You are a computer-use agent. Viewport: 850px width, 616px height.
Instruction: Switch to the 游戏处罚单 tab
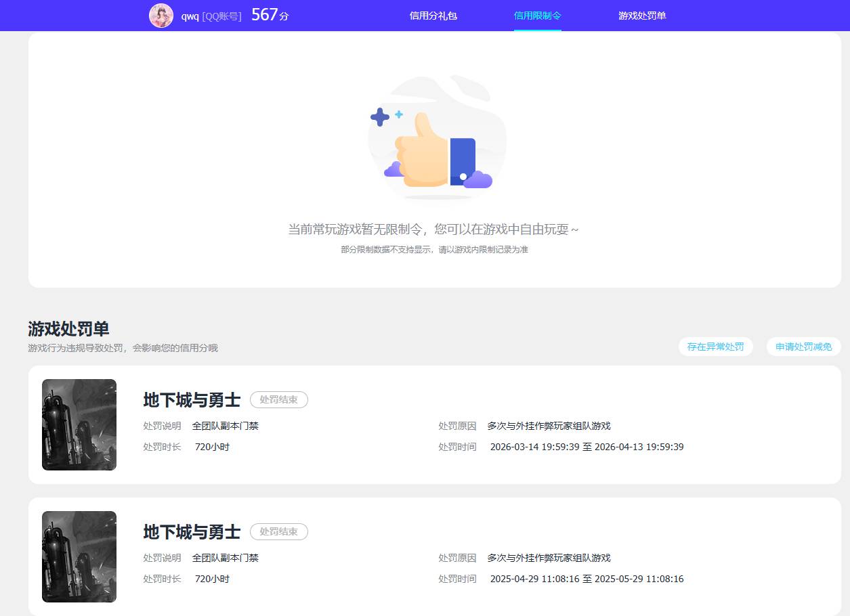coord(642,16)
